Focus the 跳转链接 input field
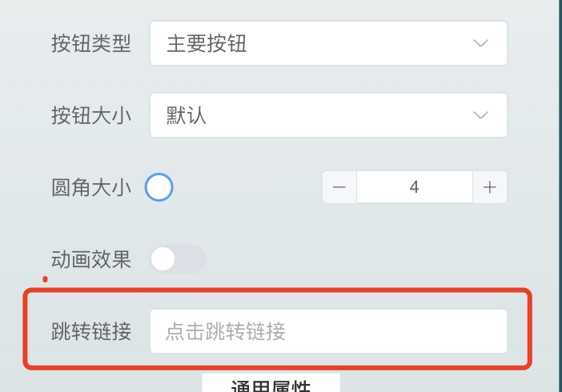This screenshot has width=562, height=392. pyautogui.click(x=328, y=331)
